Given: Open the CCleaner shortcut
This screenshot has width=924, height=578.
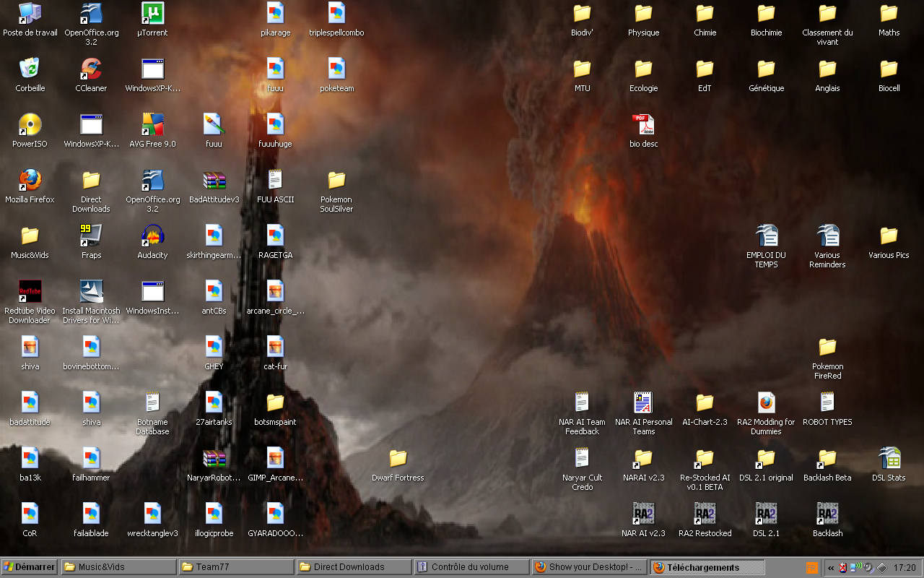Looking at the screenshot, I should [x=91, y=69].
